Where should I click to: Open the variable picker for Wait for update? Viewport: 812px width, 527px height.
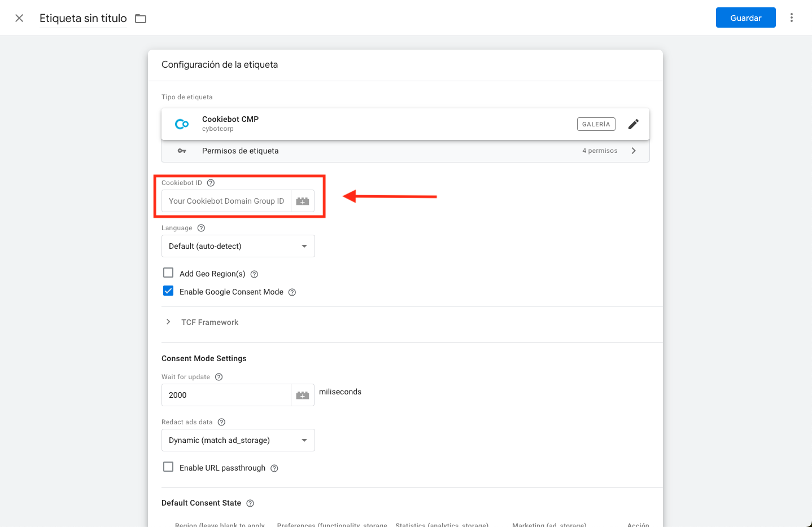click(x=303, y=395)
